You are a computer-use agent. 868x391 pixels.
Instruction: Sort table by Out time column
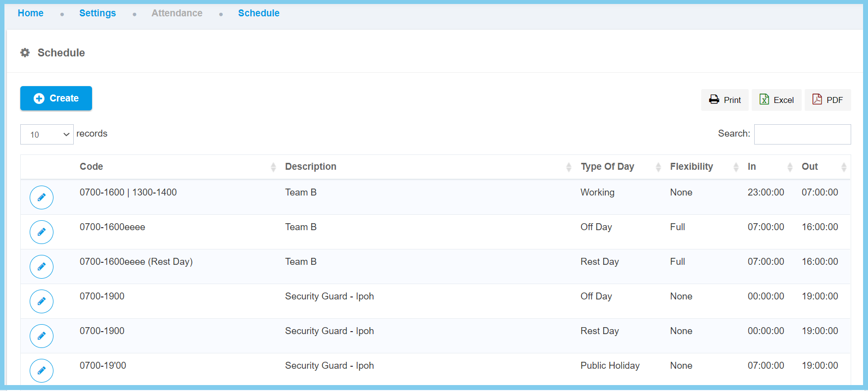(x=810, y=167)
